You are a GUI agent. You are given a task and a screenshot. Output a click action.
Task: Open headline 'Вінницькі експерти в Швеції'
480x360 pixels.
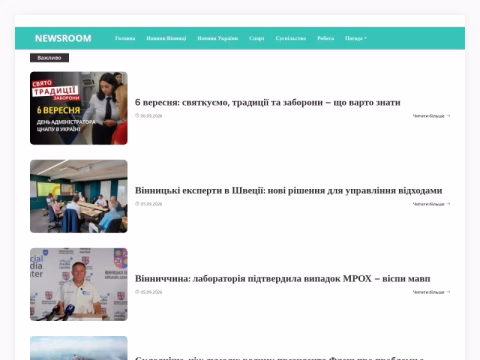pyautogui.click(x=289, y=190)
